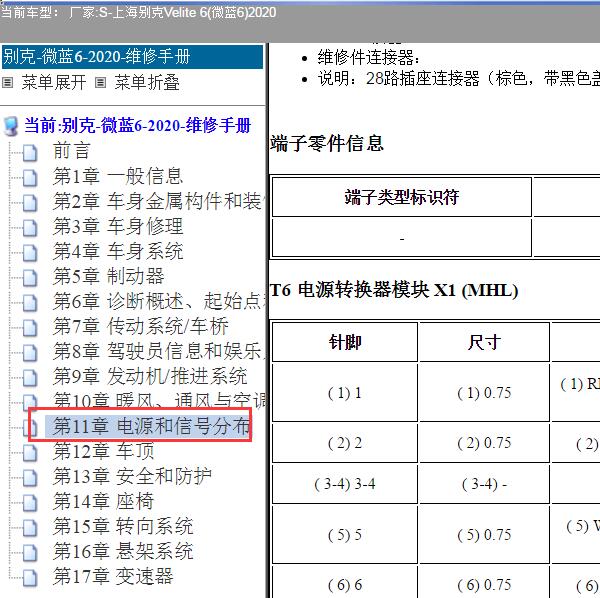Screen dimensions: 600x598
Task: Click the page icon next to 第12章 车顶
Action: [30, 453]
